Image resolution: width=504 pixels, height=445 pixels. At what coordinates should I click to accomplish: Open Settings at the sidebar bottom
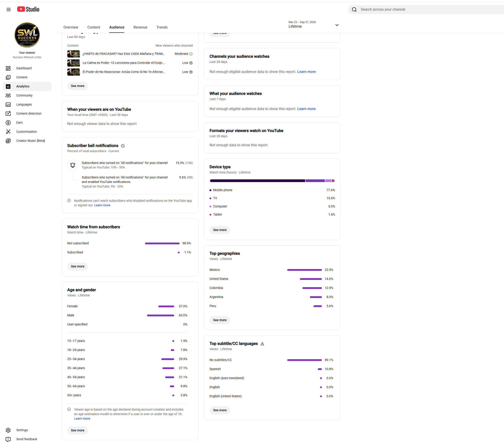27,430
